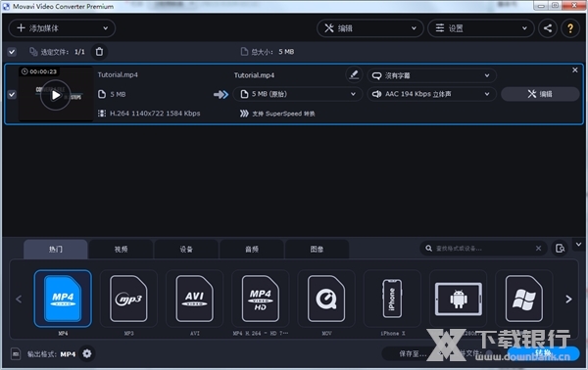Screen dimensions: 588x370
Task: Select the MP3 format preset
Action: point(128,299)
